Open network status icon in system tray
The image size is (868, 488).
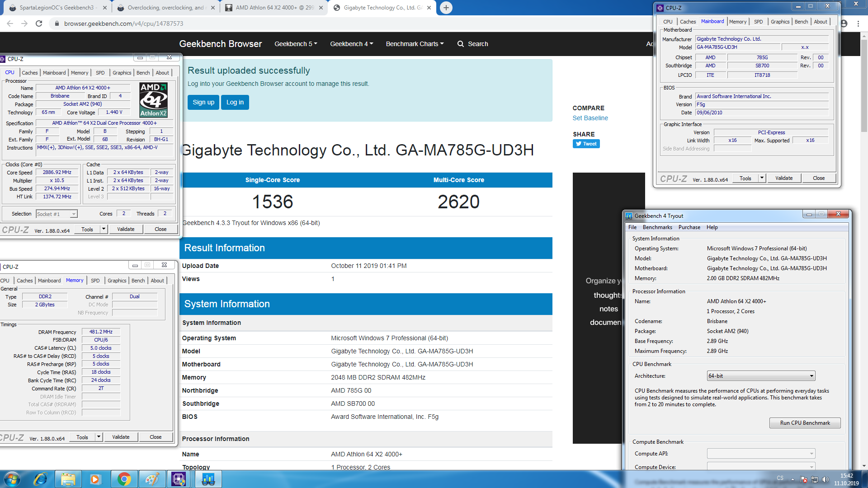pyautogui.click(x=814, y=479)
